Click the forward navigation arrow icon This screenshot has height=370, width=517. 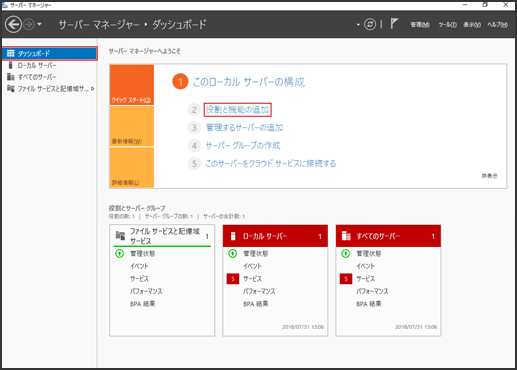point(29,24)
